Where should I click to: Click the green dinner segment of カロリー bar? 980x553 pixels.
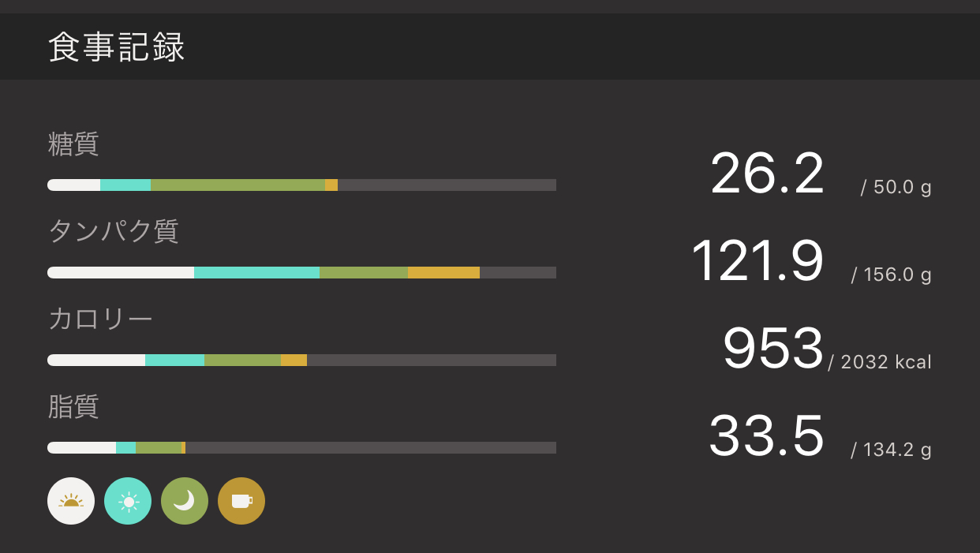[242, 361]
